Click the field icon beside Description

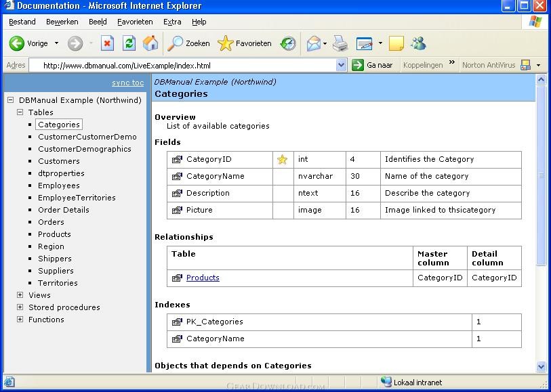(x=177, y=193)
